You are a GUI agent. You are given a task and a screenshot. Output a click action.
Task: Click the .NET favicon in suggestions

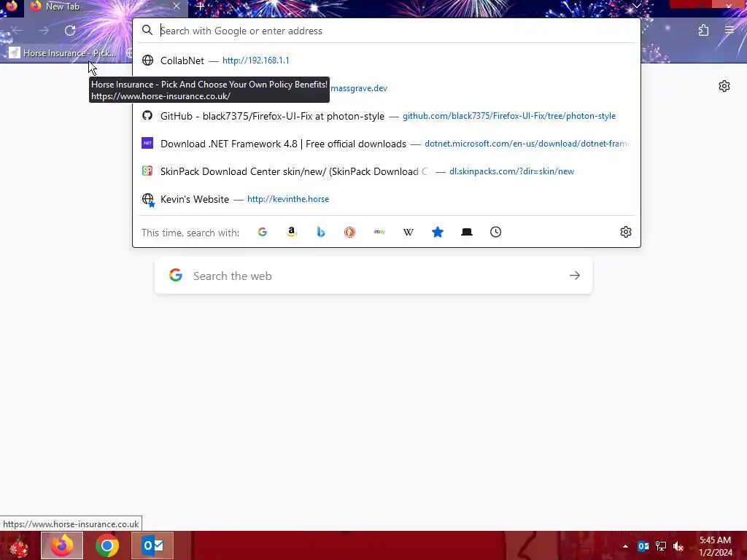pos(147,143)
